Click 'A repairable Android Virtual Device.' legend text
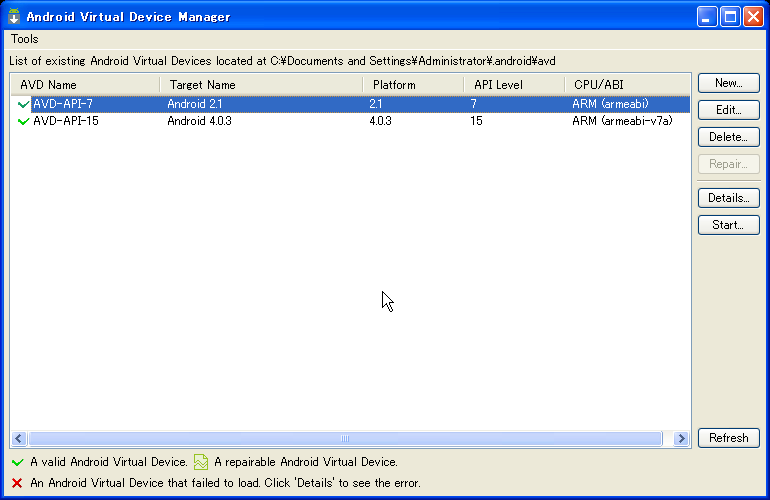Viewport: 770px width, 500px height. (x=306, y=462)
